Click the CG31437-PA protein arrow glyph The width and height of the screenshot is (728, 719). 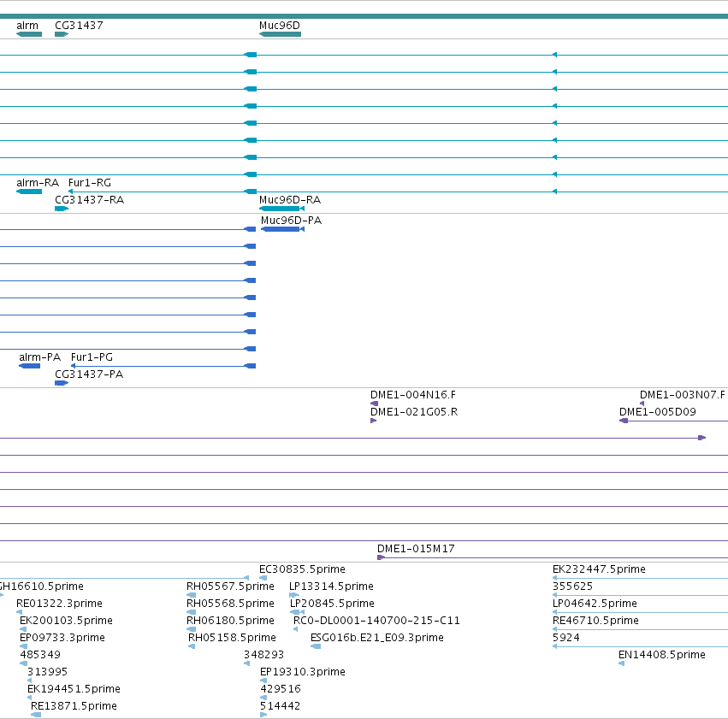[x=62, y=383]
